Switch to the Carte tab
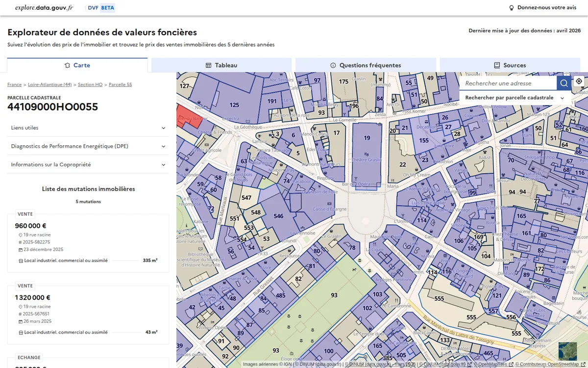Viewport: 588px width, 368px height. (x=77, y=65)
